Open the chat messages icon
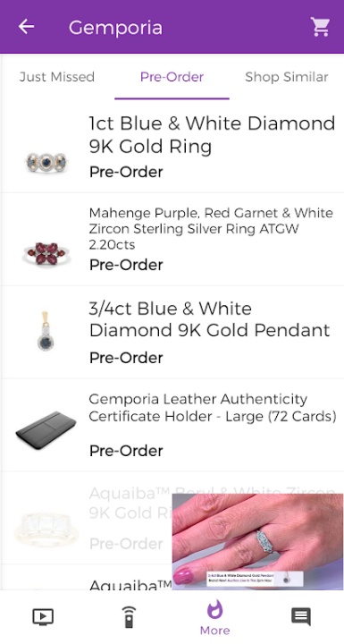This screenshot has height=644, width=344. [x=301, y=616]
